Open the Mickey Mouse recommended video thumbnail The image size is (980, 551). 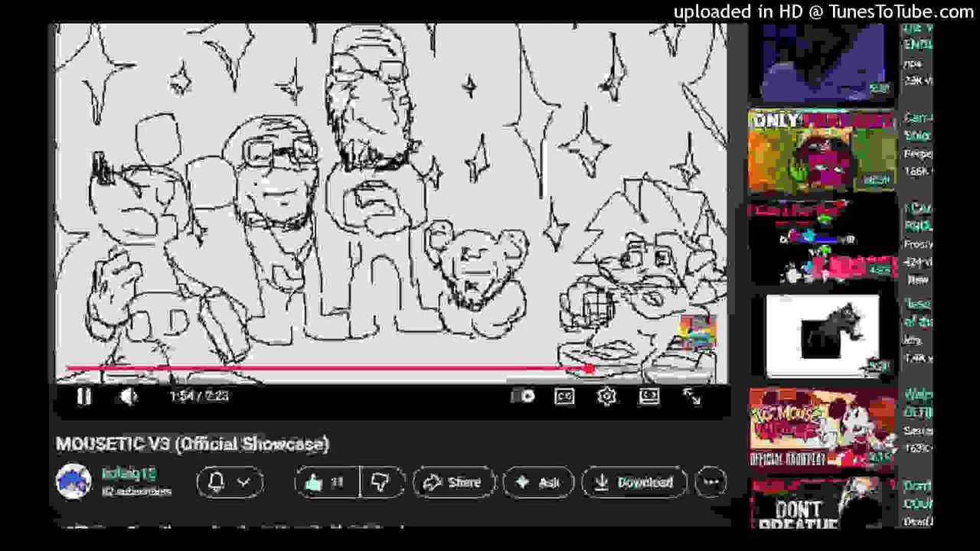[x=822, y=428]
